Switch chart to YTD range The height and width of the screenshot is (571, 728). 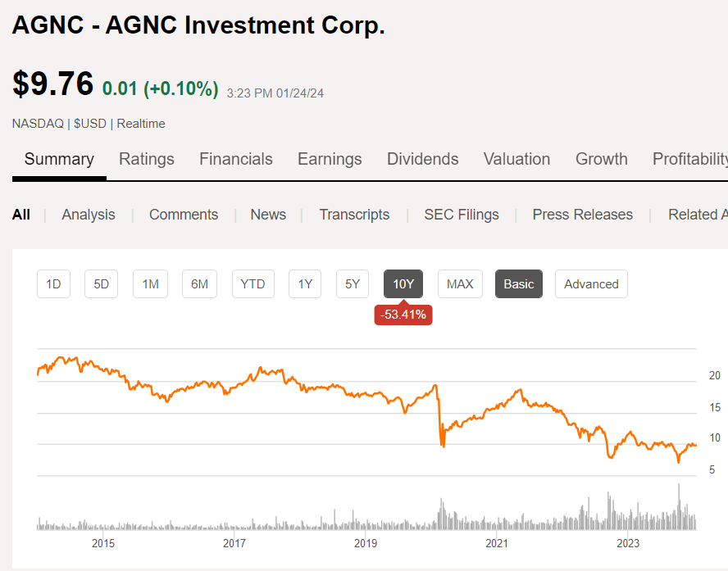coord(253,284)
